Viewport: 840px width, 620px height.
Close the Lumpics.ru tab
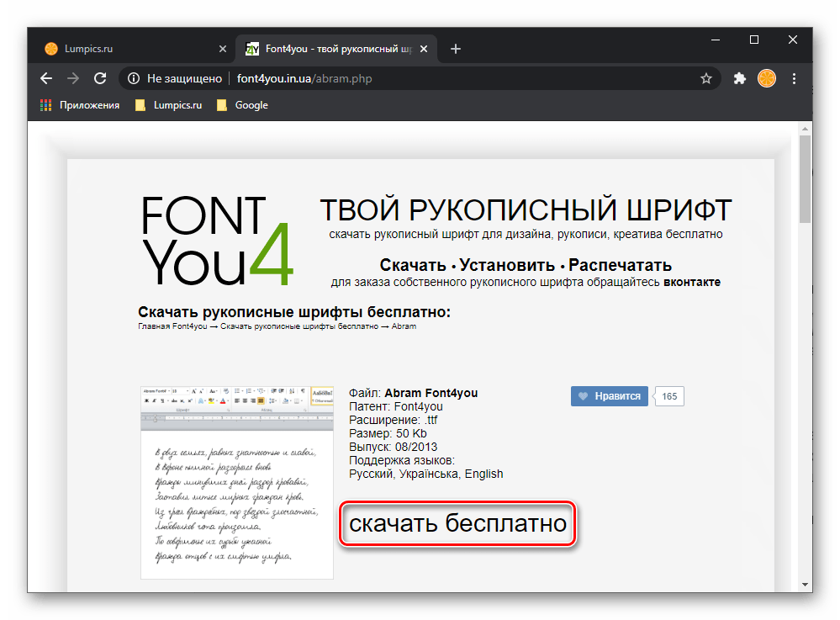click(x=223, y=49)
